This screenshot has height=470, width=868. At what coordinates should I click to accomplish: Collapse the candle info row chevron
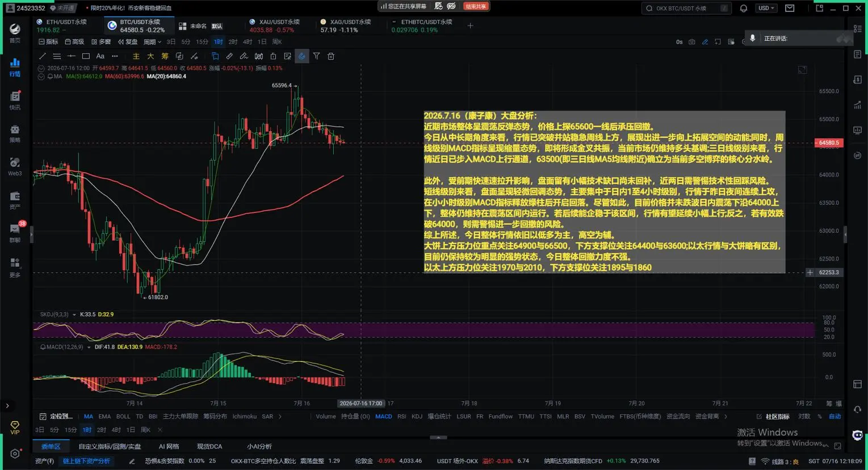point(41,68)
